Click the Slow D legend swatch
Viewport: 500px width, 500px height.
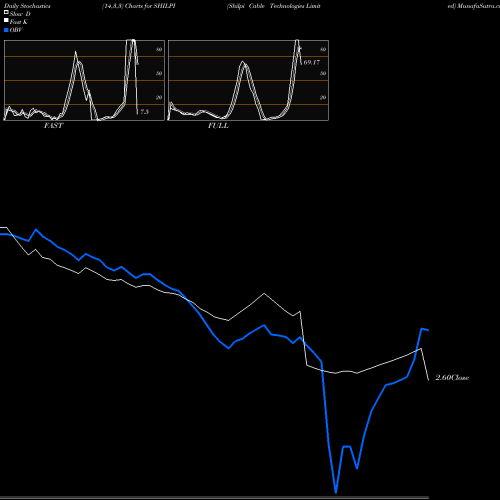(x=6, y=12)
